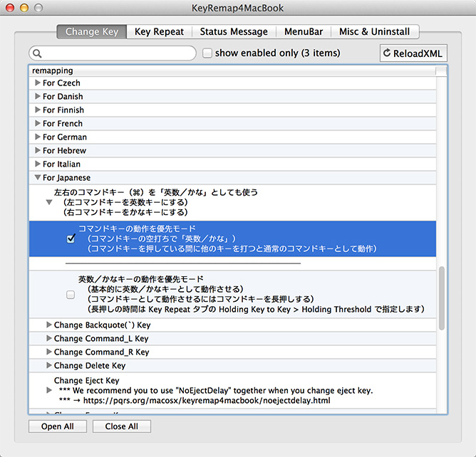Switch to the MenuBar tab

click(304, 31)
